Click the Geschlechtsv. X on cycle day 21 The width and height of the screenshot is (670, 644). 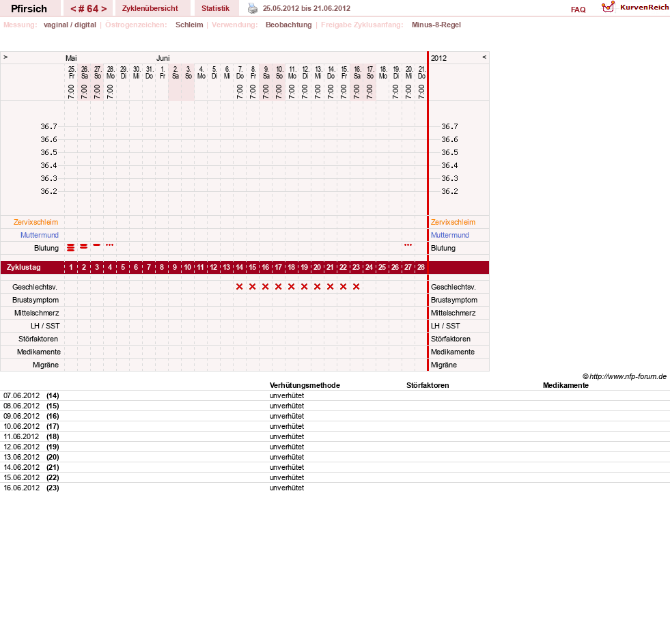coord(331,287)
